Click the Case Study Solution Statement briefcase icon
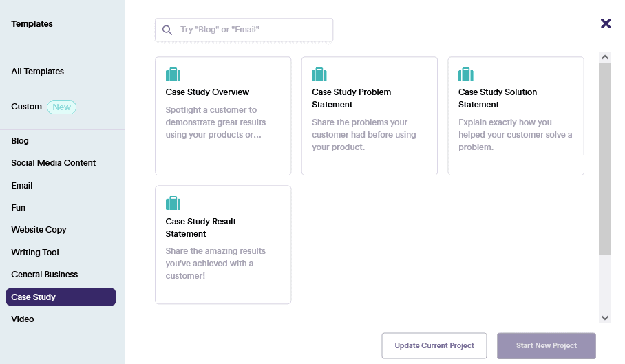 click(x=466, y=74)
